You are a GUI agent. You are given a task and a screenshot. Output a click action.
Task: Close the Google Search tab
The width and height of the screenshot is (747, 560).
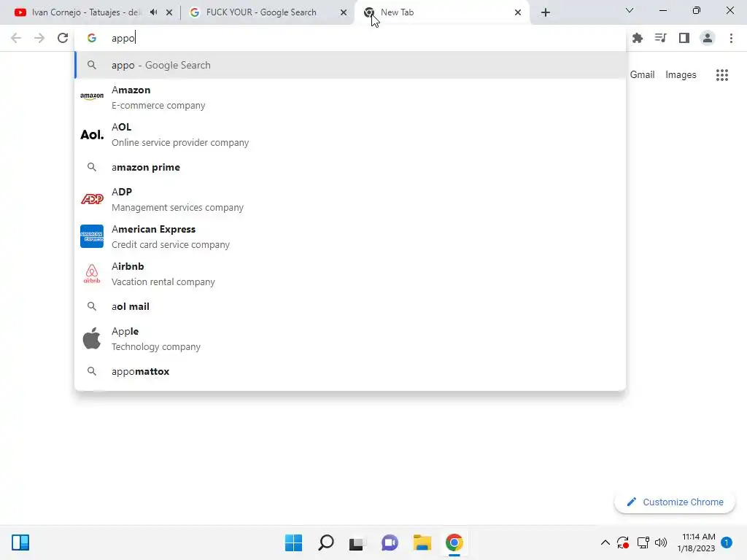pyautogui.click(x=344, y=13)
